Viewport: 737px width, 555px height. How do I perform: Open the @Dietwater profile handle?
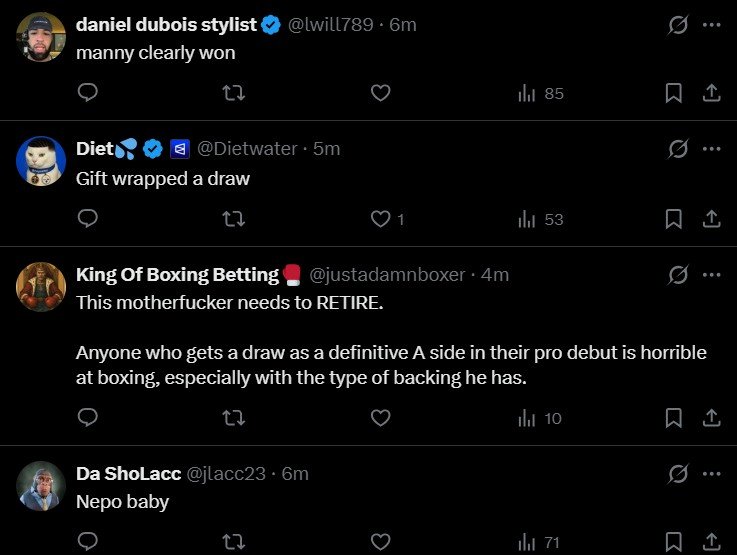pyautogui.click(x=246, y=148)
